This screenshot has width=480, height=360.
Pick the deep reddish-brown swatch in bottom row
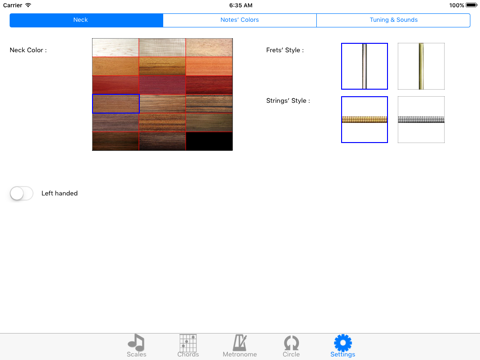click(115, 141)
